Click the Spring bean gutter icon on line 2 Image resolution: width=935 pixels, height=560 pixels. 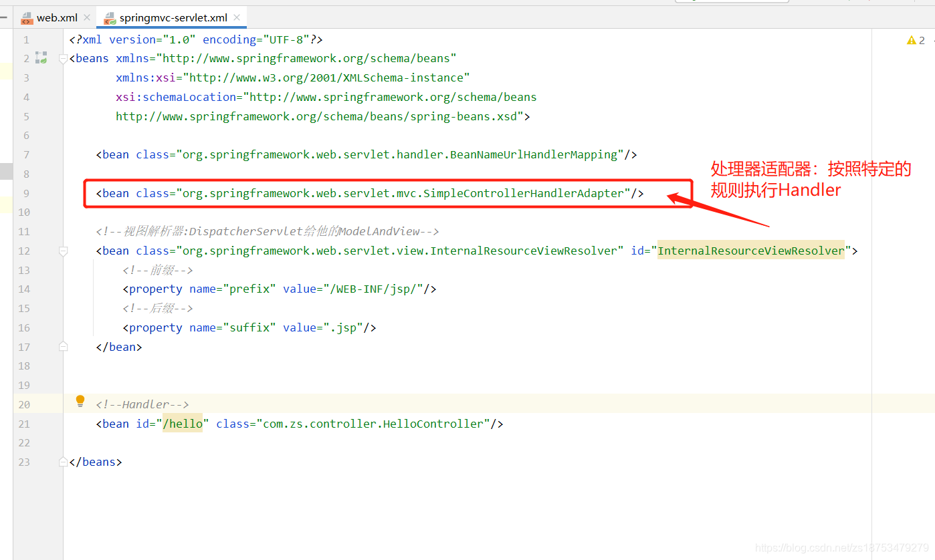(41, 58)
